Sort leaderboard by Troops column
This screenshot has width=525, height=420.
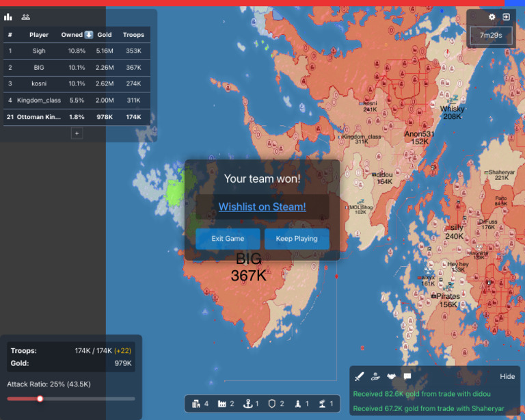pos(133,35)
